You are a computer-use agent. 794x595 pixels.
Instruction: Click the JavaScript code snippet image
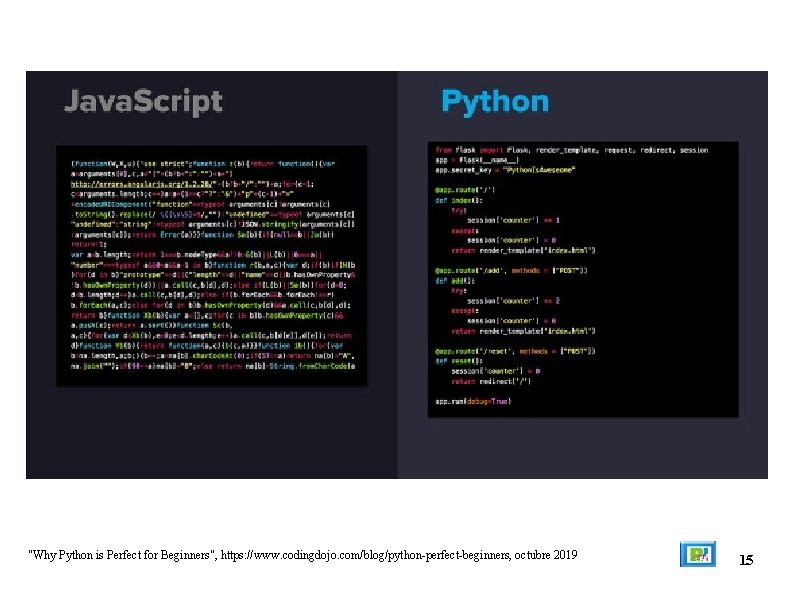(x=212, y=266)
